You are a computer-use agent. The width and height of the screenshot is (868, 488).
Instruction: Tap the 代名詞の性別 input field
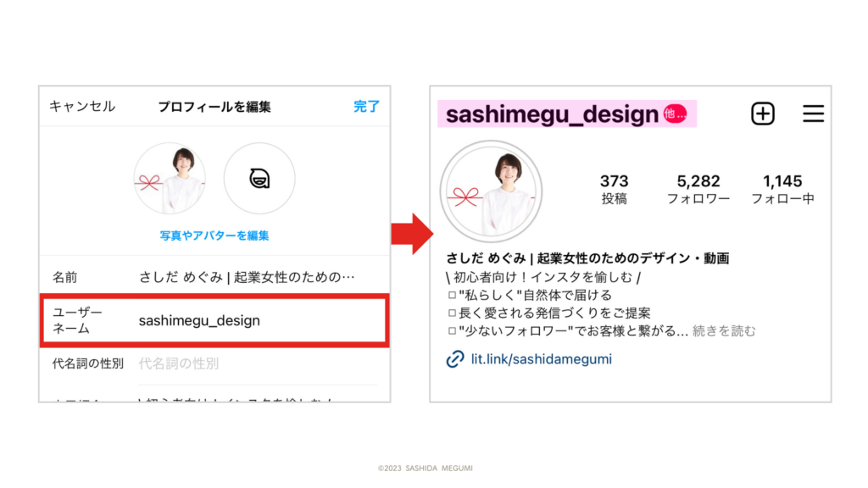pos(179,363)
